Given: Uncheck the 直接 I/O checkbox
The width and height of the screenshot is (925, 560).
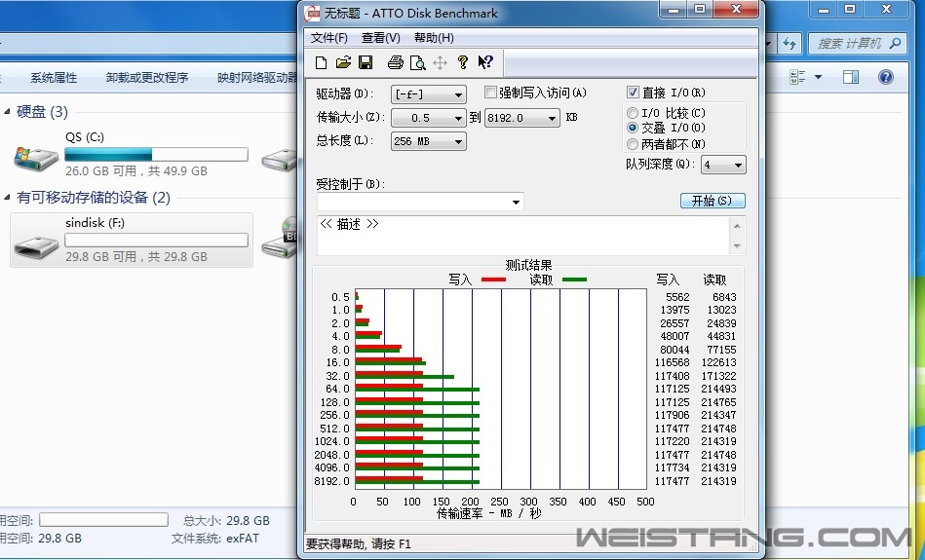Looking at the screenshot, I should [633, 93].
